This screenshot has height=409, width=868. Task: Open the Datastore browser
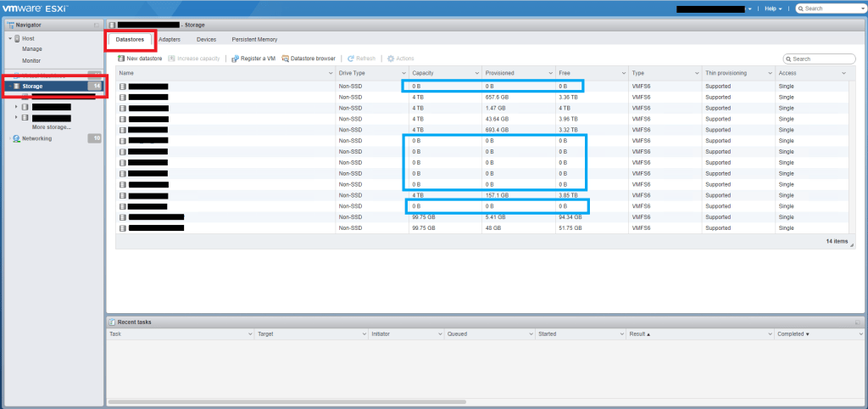pos(286,59)
